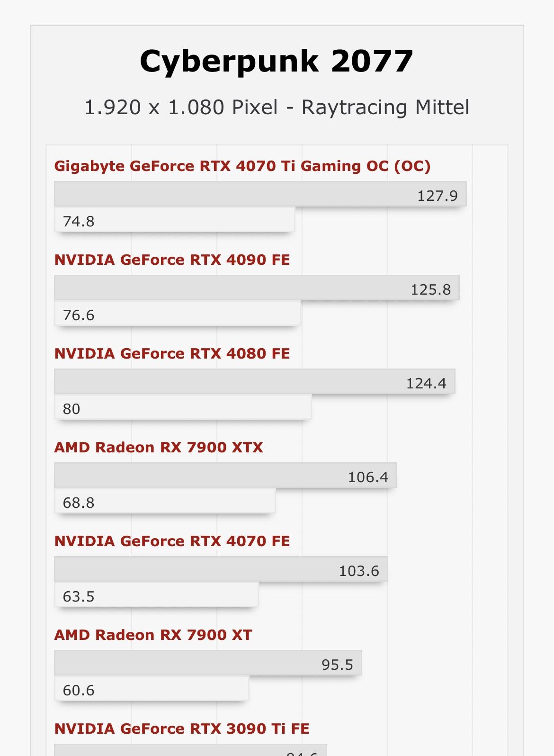Click the Raytracing Mittel resolution subtitle
The height and width of the screenshot is (756, 554).
tap(277, 108)
